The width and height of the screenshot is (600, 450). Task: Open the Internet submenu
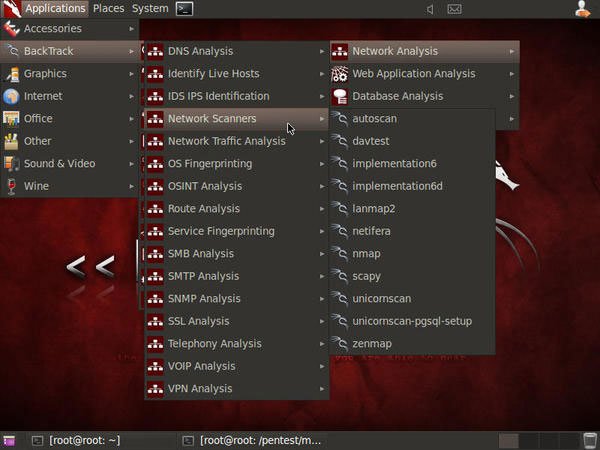[70, 96]
